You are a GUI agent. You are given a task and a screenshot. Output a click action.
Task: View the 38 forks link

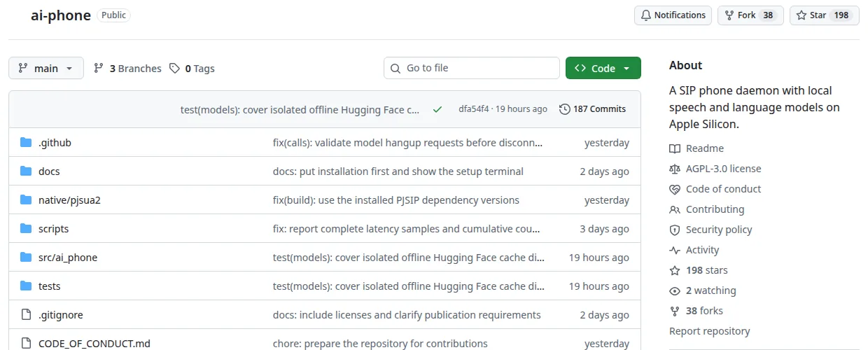[x=705, y=311]
